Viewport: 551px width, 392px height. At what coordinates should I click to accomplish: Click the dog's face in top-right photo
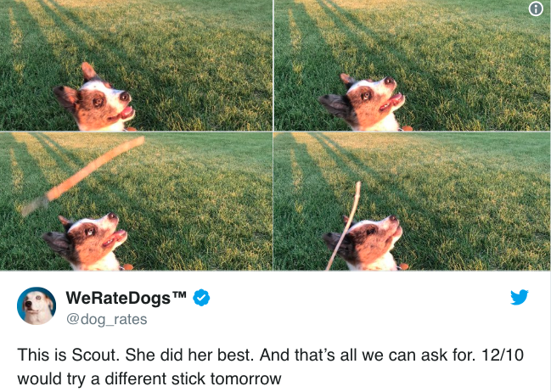pyautogui.click(x=363, y=103)
